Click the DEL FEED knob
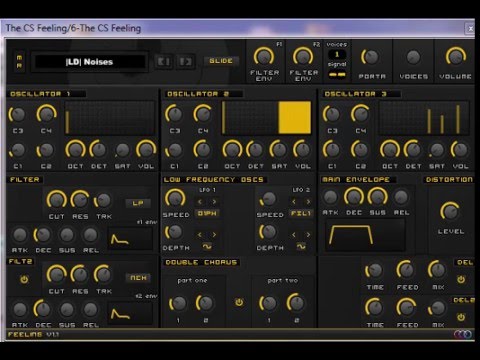Screen dimensions: 480x360 pos(406,270)
